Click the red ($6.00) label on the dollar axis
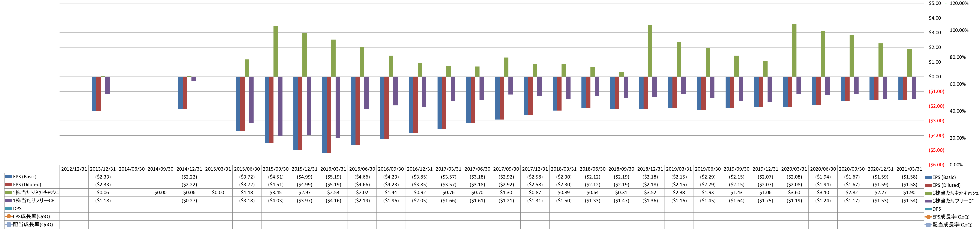This screenshot has width=980, height=229. (936, 165)
